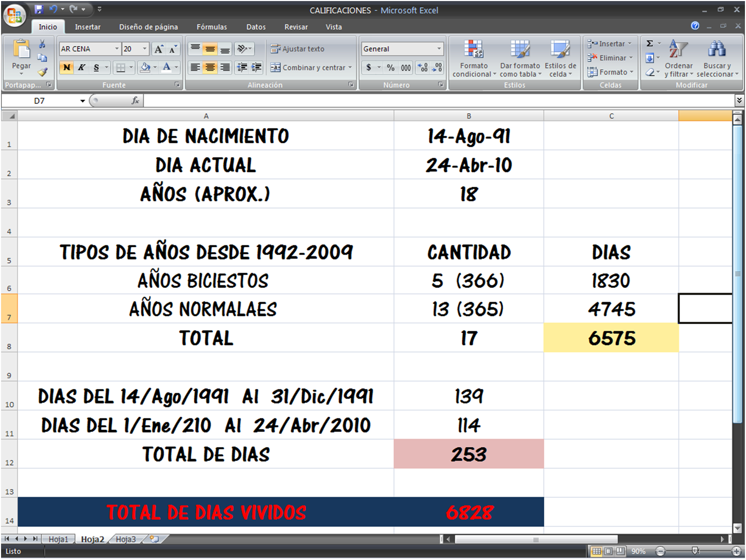The image size is (746, 560).
Task: Expand the formula bar chevron
Action: (x=739, y=100)
